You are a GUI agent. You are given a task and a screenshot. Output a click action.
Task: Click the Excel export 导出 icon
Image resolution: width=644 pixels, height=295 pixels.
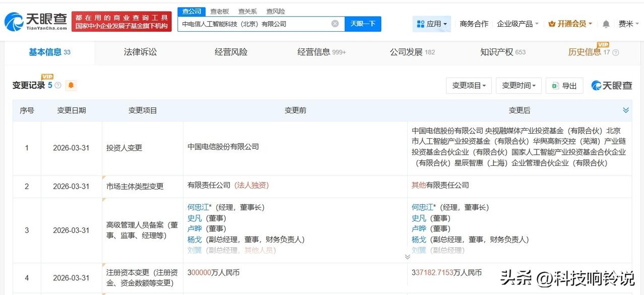[x=555, y=85]
